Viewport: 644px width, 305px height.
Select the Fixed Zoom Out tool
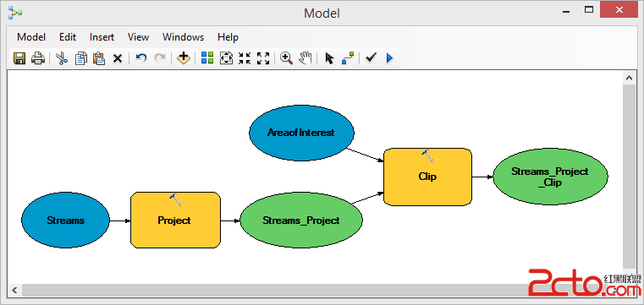point(263,58)
